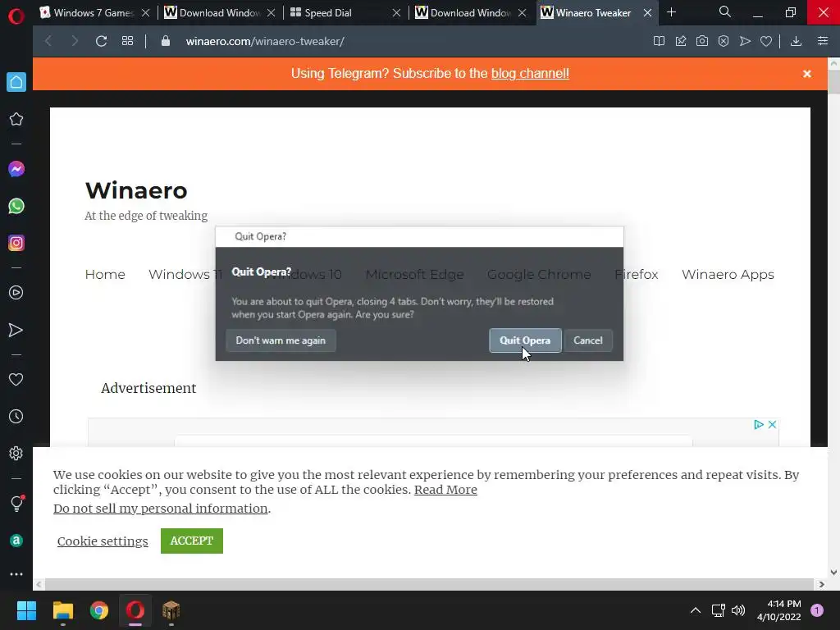Open the Player sidebar icon
Image resolution: width=840 pixels, height=630 pixels.
[x=16, y=293]
